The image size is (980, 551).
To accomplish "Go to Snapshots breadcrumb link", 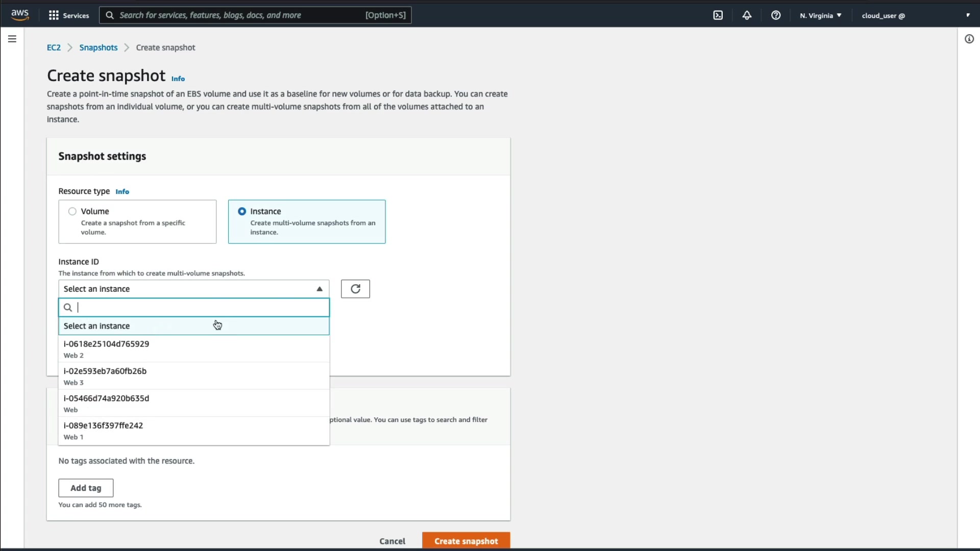I will tap(98, 47).
